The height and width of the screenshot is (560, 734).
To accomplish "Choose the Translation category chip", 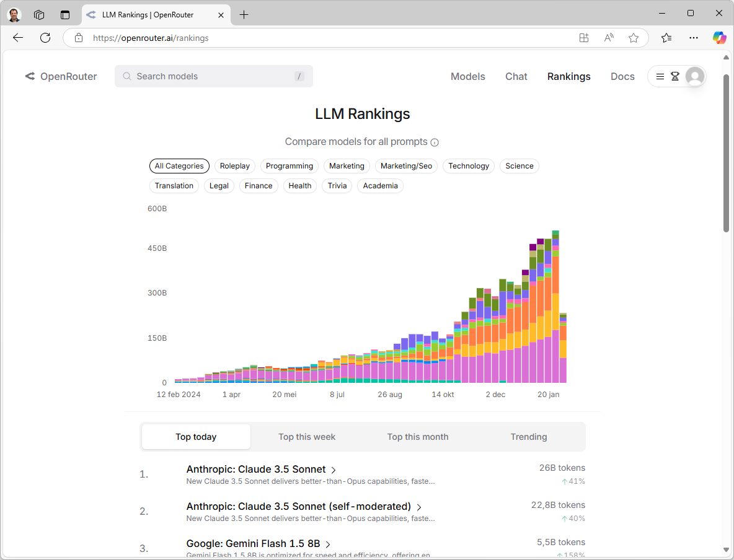I will [x=174, y=186].
